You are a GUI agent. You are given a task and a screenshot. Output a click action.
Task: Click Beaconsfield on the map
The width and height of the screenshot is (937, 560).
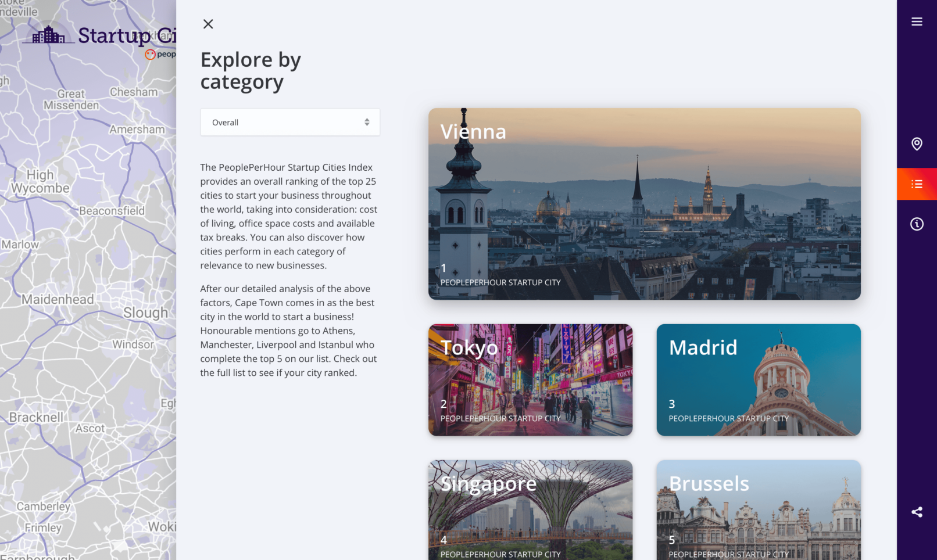click(x=112, y=211)
